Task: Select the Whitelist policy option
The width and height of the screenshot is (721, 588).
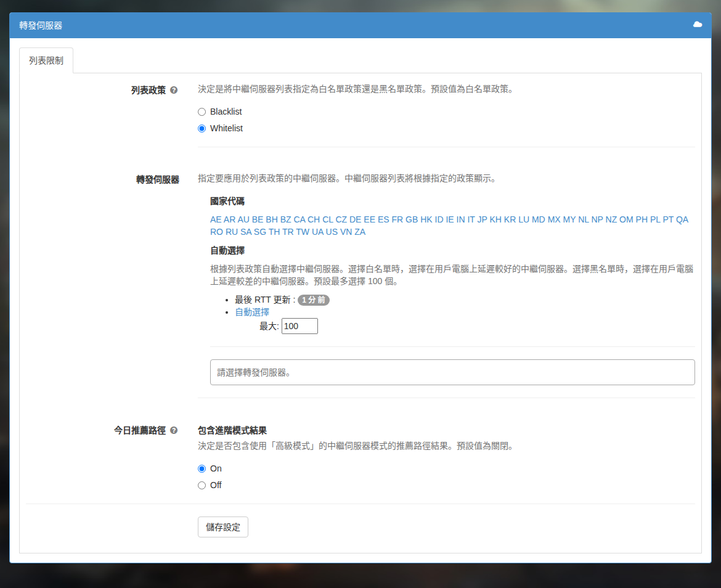Action: tap(202, 128)
